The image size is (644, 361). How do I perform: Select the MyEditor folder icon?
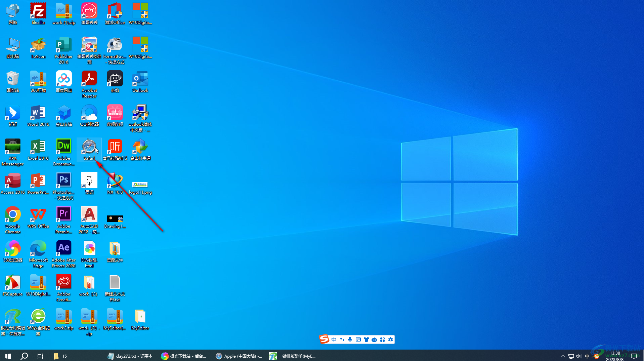(140, 319)
